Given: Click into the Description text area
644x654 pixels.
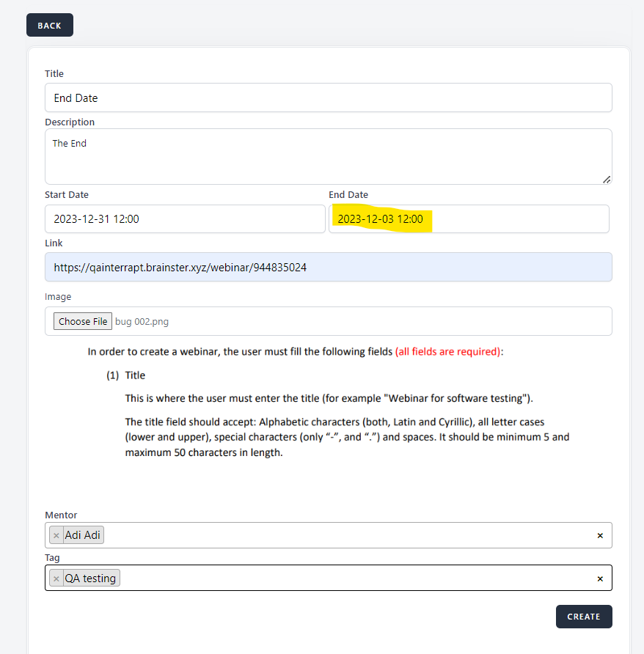Looking at the screenshot, I should [x=328, y=156].
